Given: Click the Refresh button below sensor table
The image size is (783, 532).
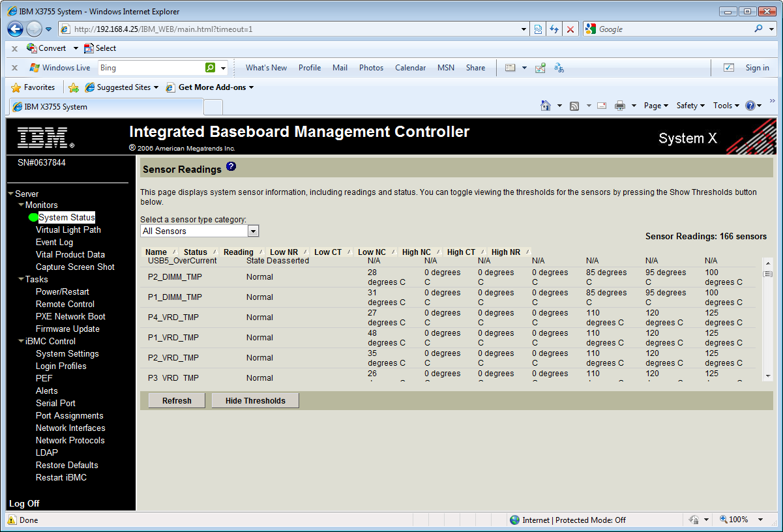Looking at the screenshot, I should [177, 401].
